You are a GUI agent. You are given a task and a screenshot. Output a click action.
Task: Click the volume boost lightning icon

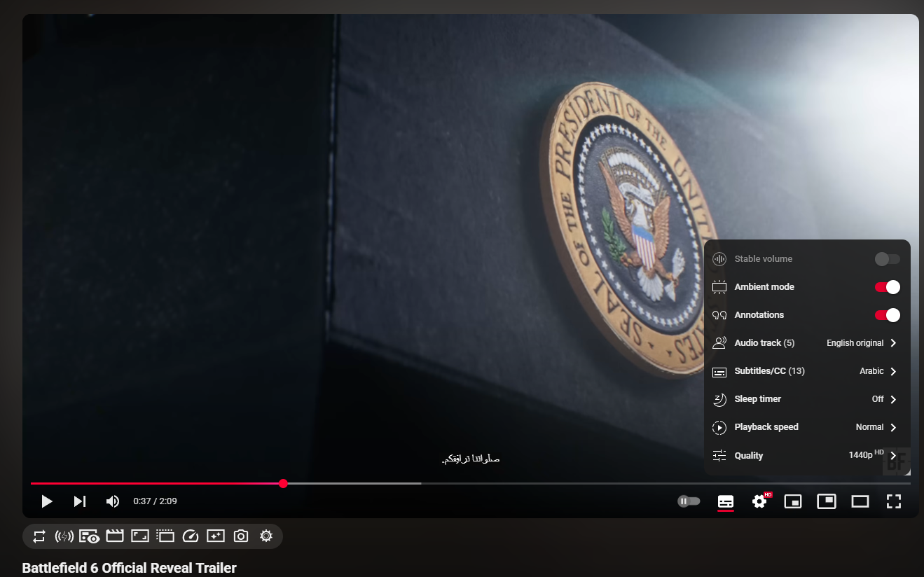64,536
